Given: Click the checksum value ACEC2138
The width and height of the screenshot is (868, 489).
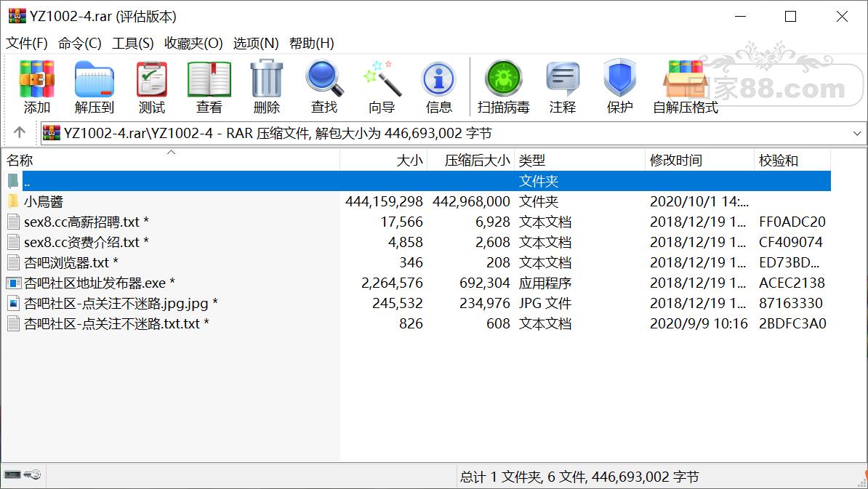Looking at the screenshot, I should (x=792, y=283).
